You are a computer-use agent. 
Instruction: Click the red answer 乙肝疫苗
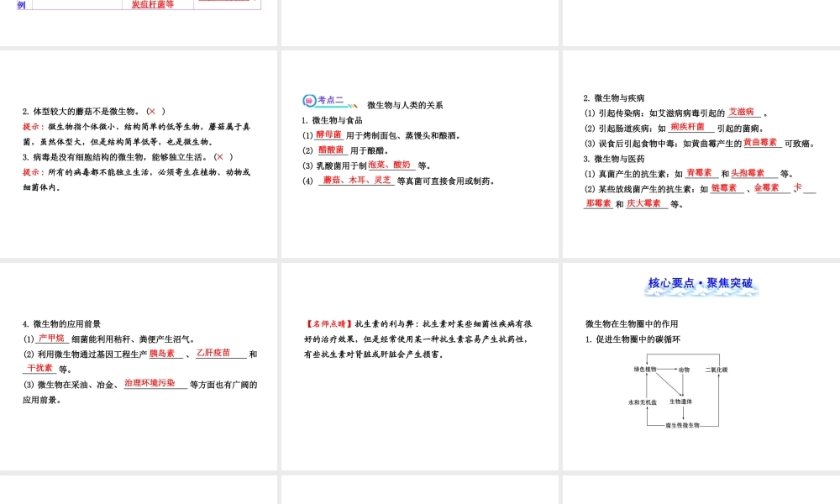pos(213,353)
